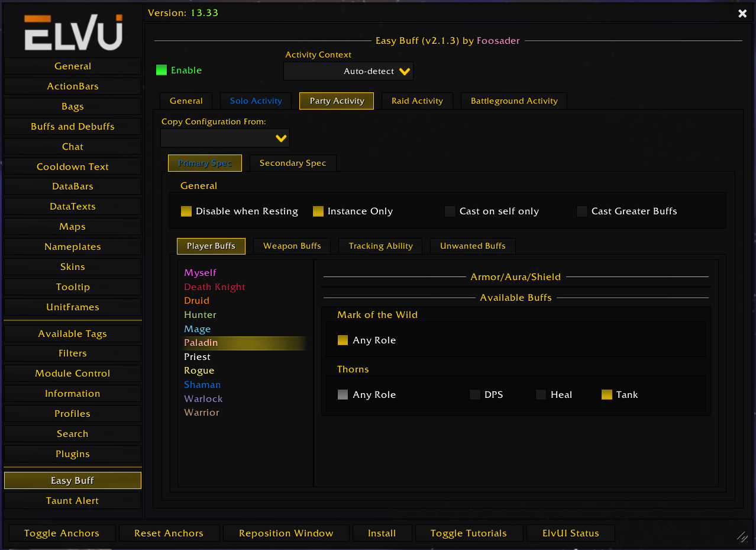Click the Reposition Window button

[286, 533]
